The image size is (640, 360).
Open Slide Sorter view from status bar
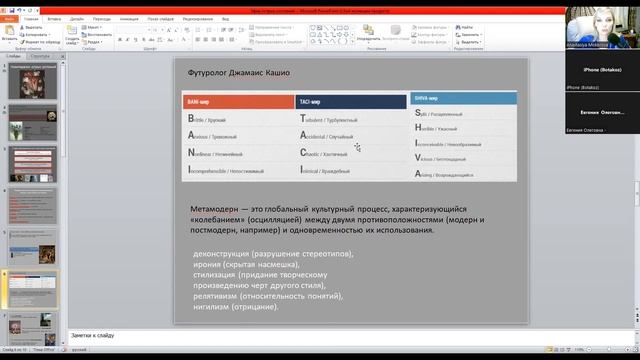point(556,349)
